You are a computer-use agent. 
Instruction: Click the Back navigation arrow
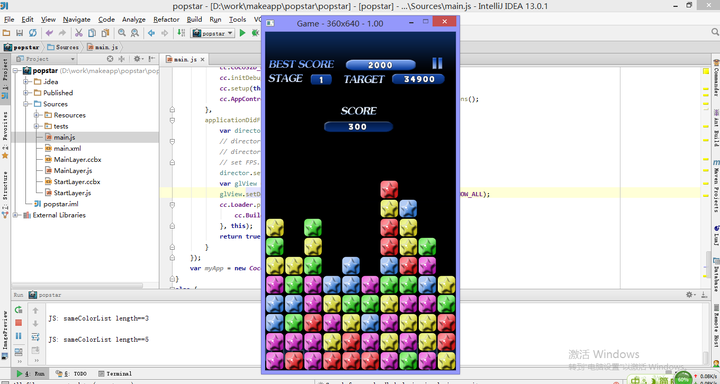coord(151,33)
